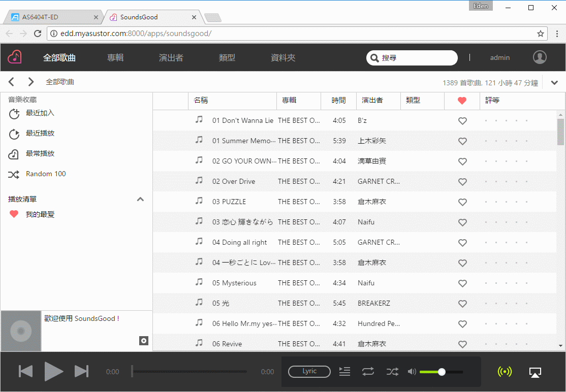The width and height of the screenshot is (566, 392).
Task: Set rating dots for 01 Don't Wanna Lie
Action: (x=506, y=121)
